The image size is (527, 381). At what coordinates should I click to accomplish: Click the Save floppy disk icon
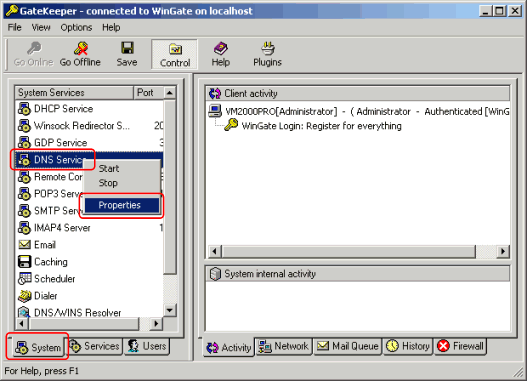[127, 48]
